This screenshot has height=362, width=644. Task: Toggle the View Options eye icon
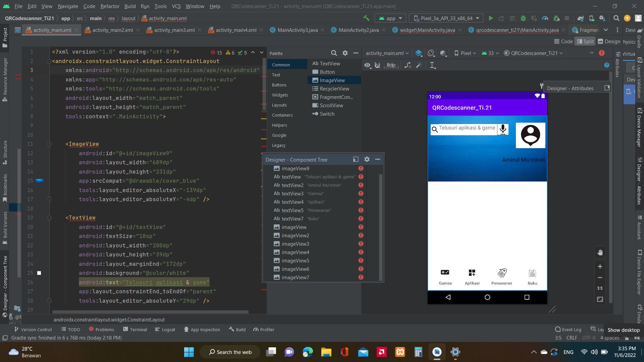pos(368,65)
